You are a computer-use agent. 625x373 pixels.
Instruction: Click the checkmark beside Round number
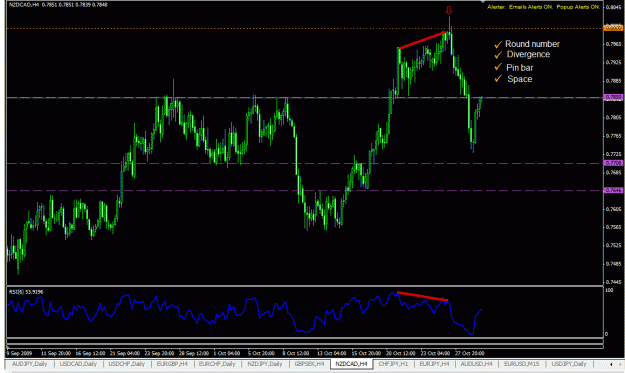(498, 44)
